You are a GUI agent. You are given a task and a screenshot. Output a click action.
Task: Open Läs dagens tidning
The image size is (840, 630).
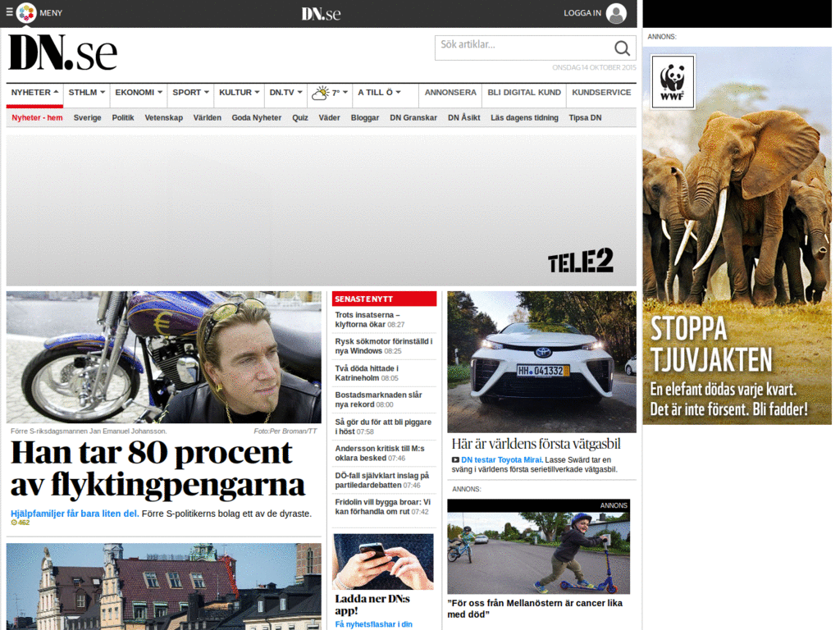click(x=524, y=118)
